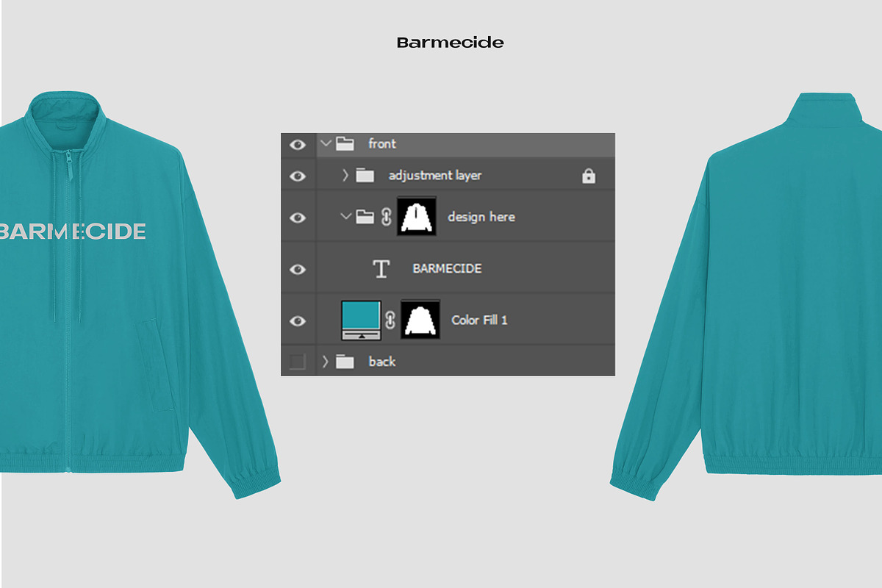
Task: Select the Color Fill 1 layer mask thumbnail
Action: [x=420, y=319]
